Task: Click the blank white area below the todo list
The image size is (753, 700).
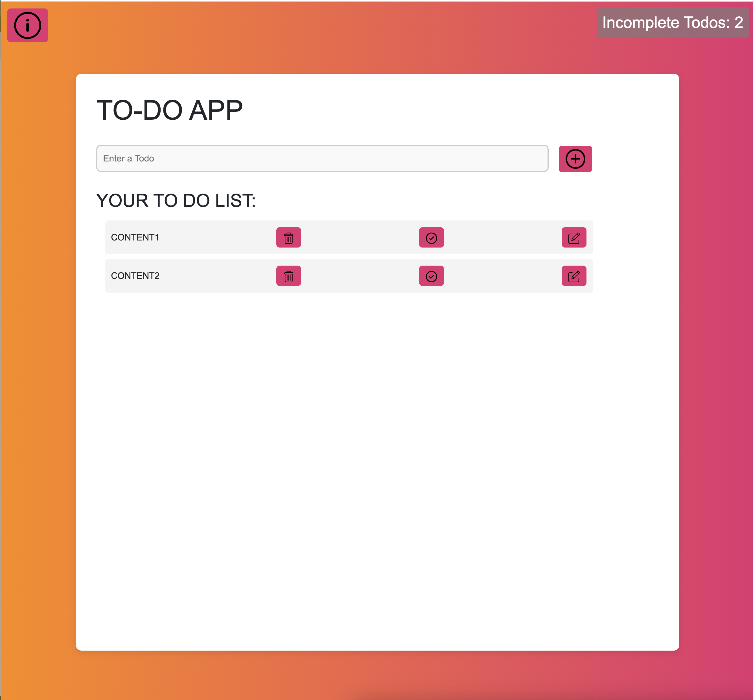Action: (377, 470)
